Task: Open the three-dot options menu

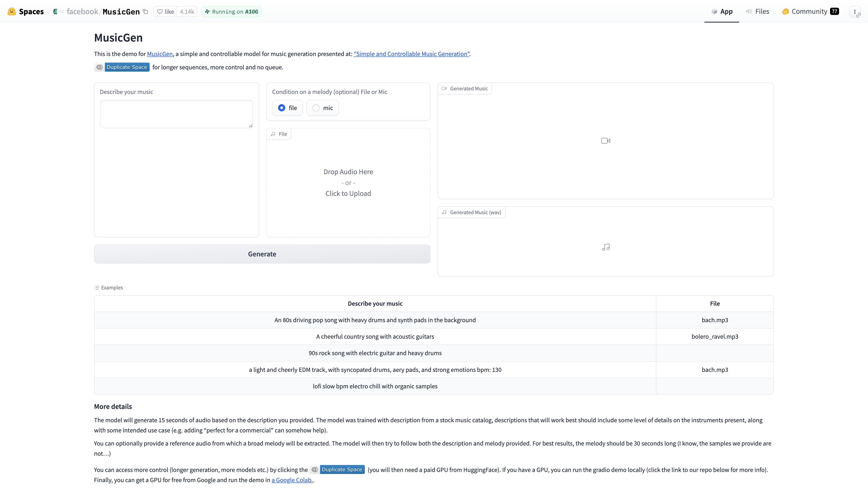Action: click(855, 12)
